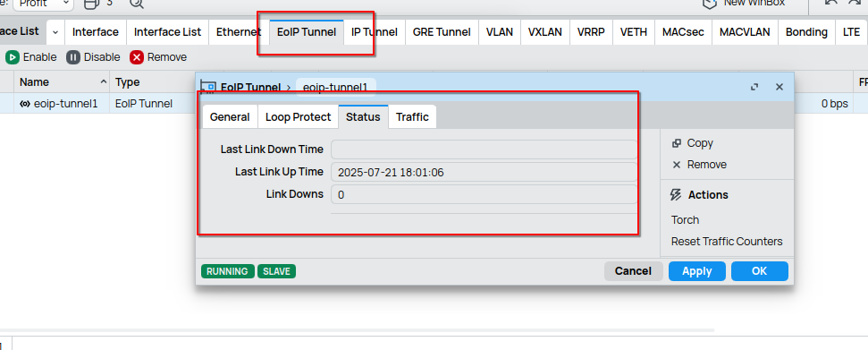This screenshot has height=350, width=868.
Task: Click the Last Link Down Time field
Action: point(484,149)
